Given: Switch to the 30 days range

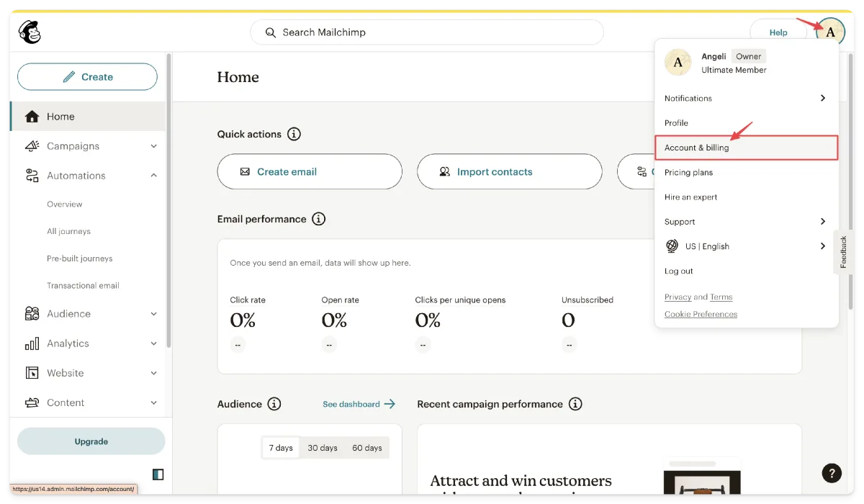Looking at the screenshot, I should (323, 448).
